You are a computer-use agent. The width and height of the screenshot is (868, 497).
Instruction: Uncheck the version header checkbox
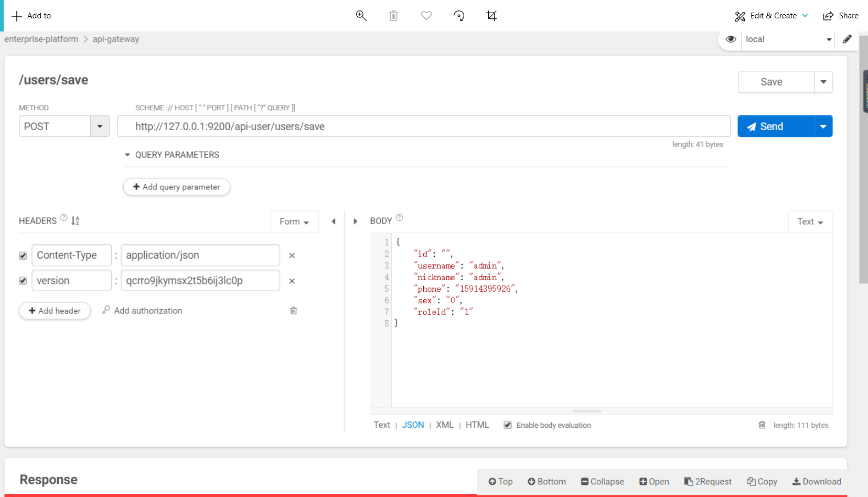[x=23, y=281]
